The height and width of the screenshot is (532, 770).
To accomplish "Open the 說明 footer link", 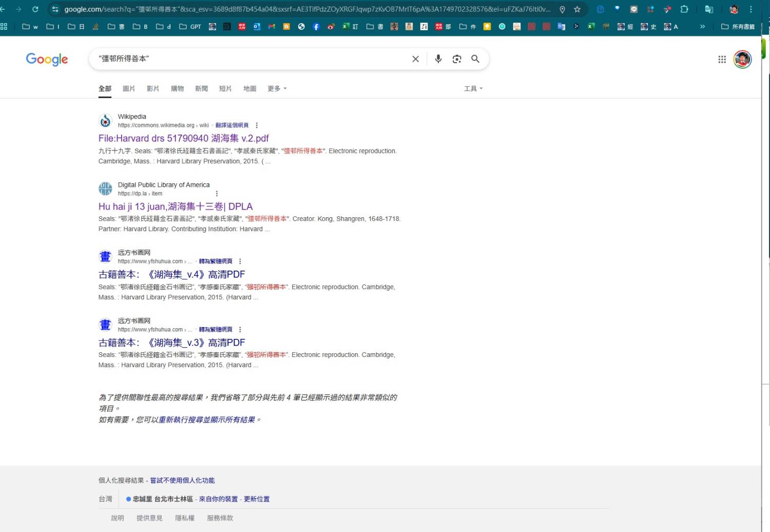I will click(118, 518).
